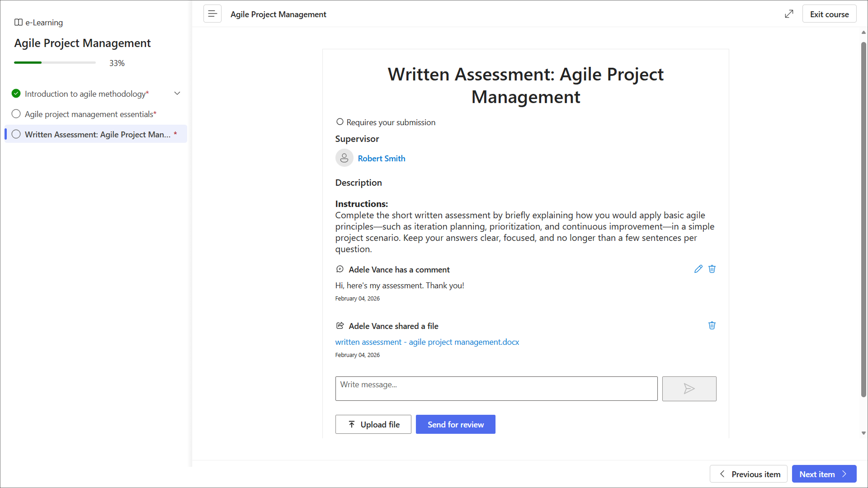Click the fullscreen expand arrow icon

pos(789,14)
